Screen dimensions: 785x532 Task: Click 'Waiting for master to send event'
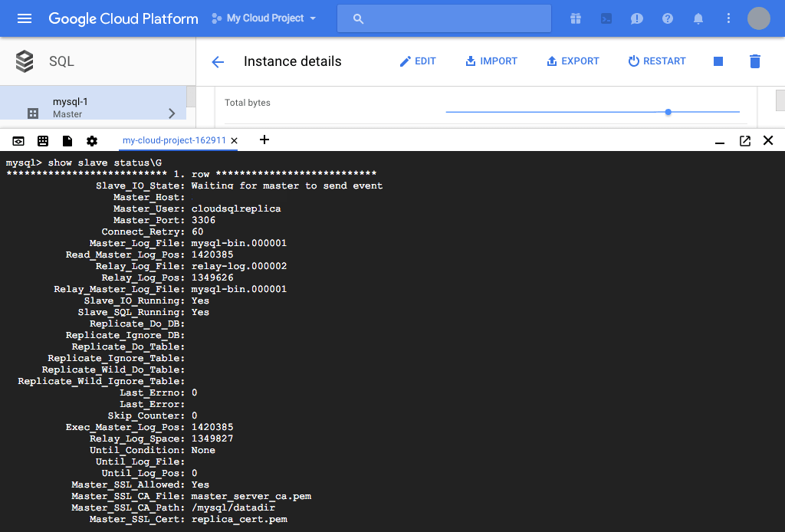pyautogui.click(x=287, y=186)
